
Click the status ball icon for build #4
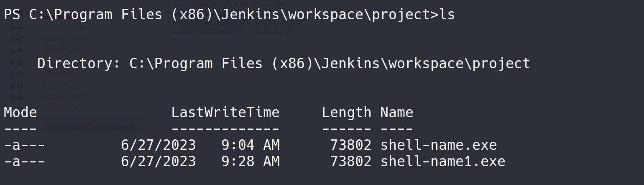(12, 74)
